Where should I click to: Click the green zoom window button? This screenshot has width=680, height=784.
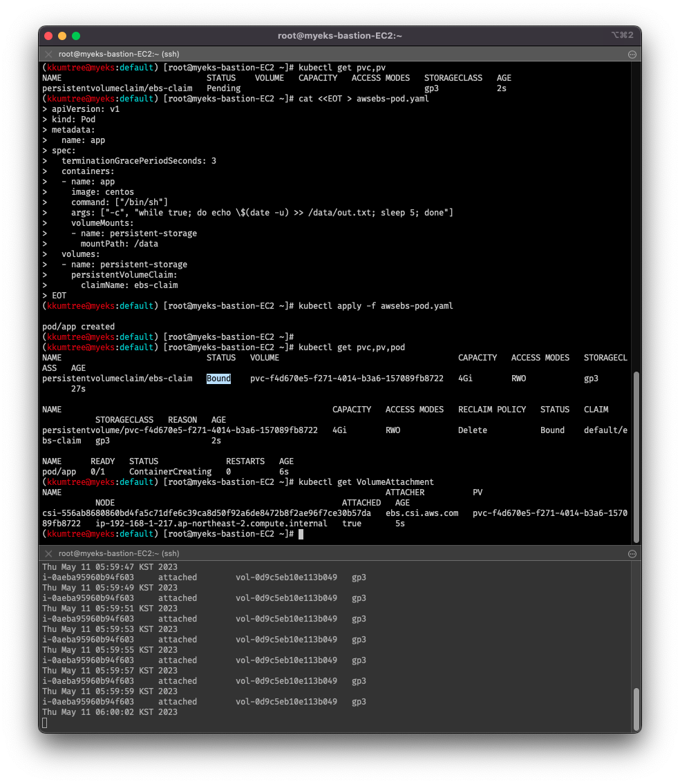coord(76,36)
